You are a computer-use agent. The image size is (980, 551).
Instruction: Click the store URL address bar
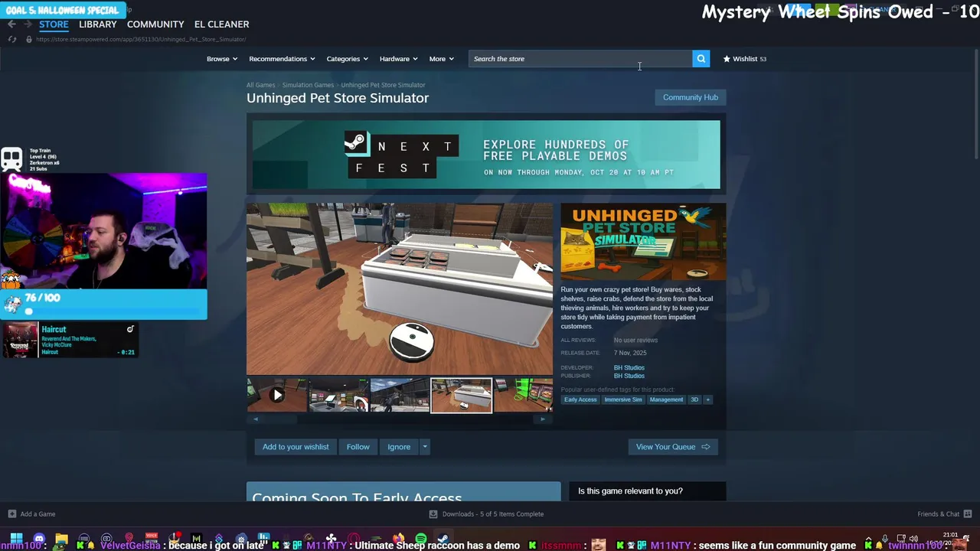point(141,39)
